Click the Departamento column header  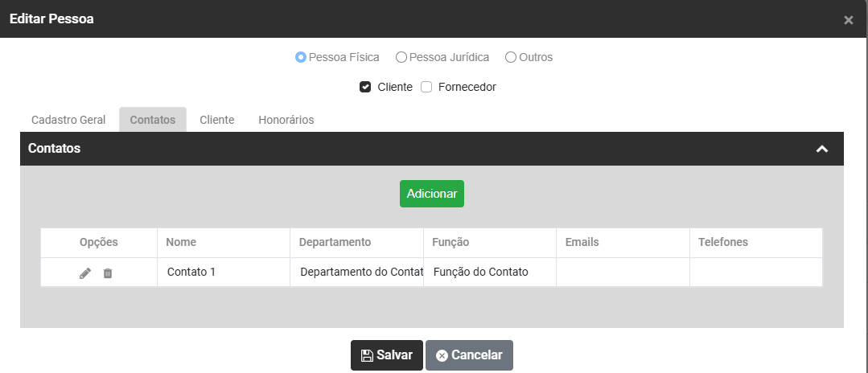pyautogui.click(x=335, y=242)
